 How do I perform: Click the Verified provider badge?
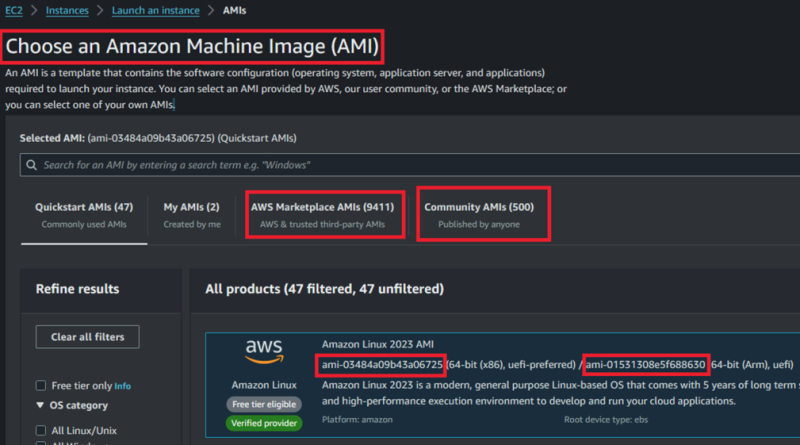coord(264,423)
